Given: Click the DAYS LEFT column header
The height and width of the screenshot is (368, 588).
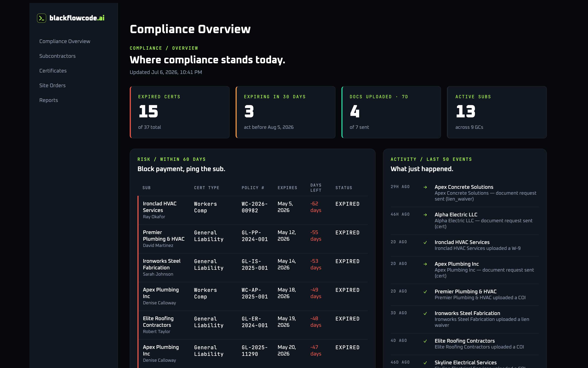Looking at the screenshot, I should tap(316, 188).
